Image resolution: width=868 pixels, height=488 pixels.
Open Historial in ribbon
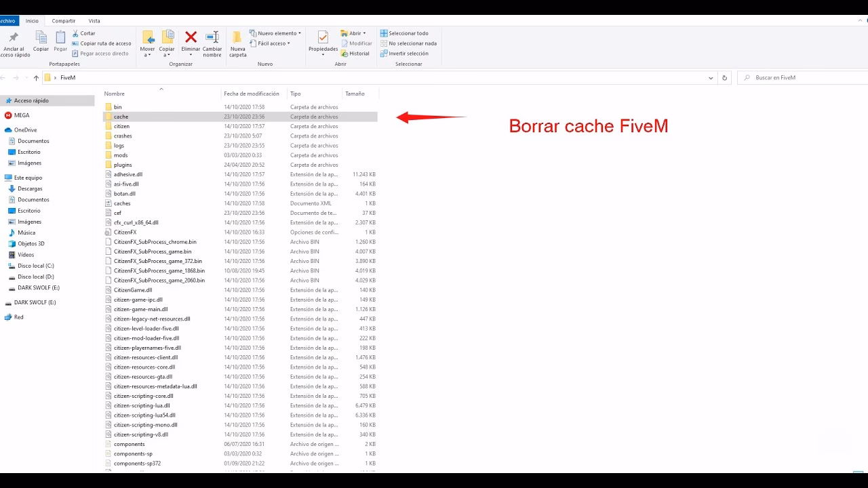pyautogui.click(x=355, y=54)
